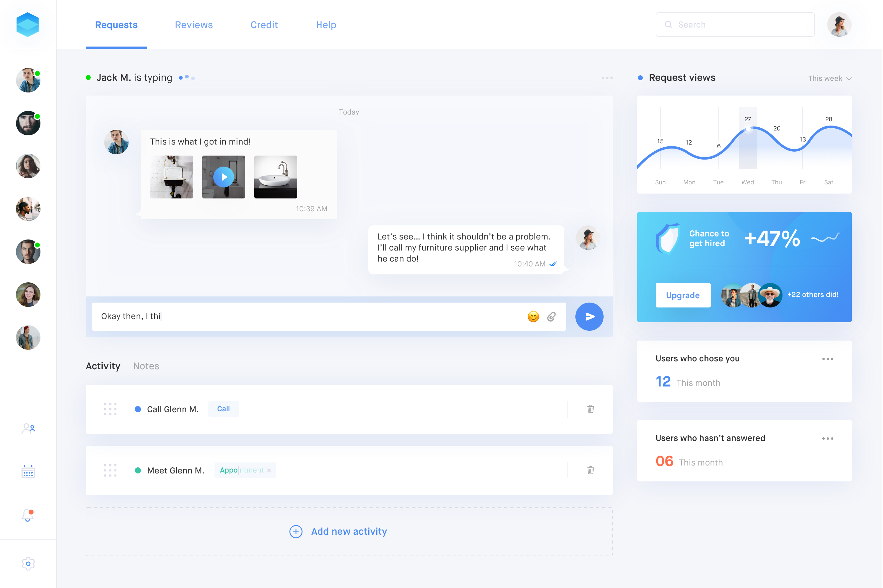Screen dimensions: 883x588
Task: Click the contacts/team sidebar icon
Action: pos(27,428)
